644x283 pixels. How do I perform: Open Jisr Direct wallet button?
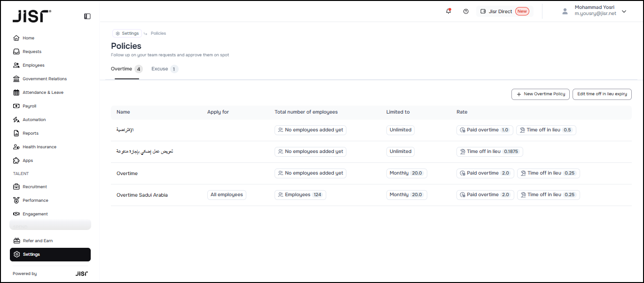(504, 11)
